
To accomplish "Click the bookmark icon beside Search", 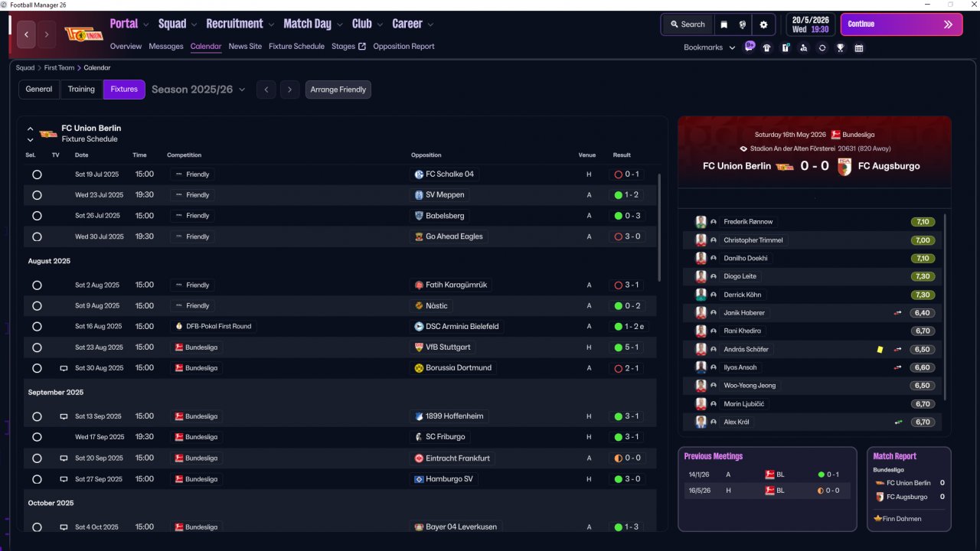I will (x=724, y=24).
